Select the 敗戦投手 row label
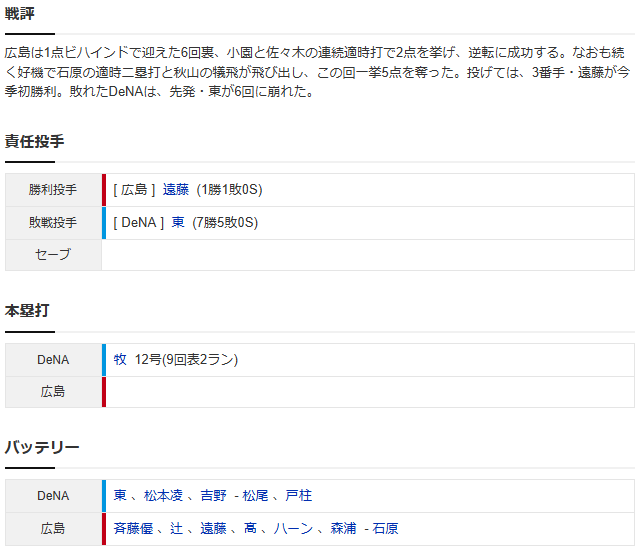Image resolution: width=640 pixels, height=553 pixels. click(x=53, y=222)
